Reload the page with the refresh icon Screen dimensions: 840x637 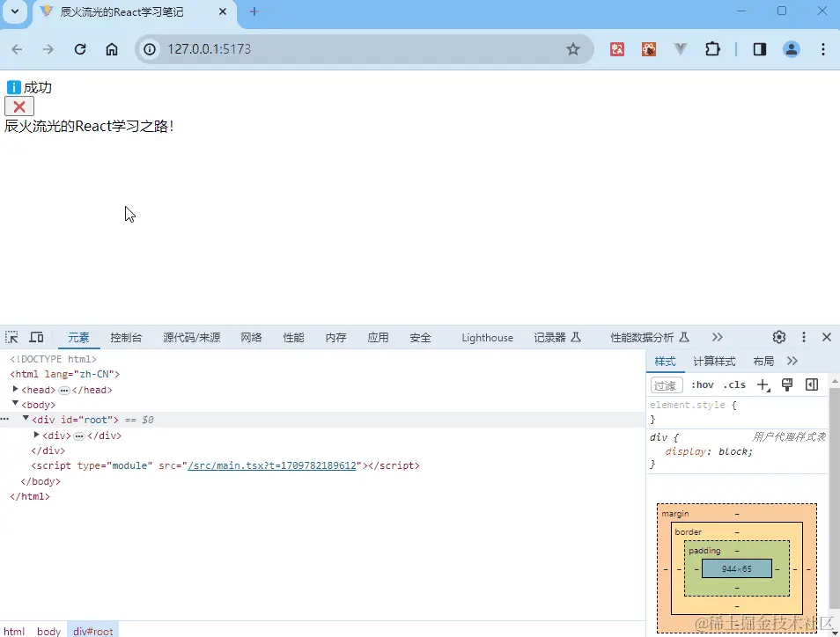[x=80, y=49]
